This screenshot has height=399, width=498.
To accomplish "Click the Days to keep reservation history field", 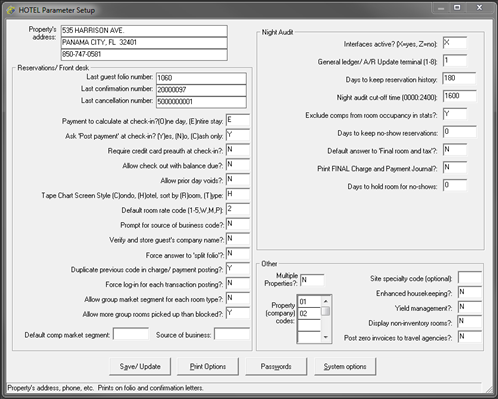I will click(459, 78).
